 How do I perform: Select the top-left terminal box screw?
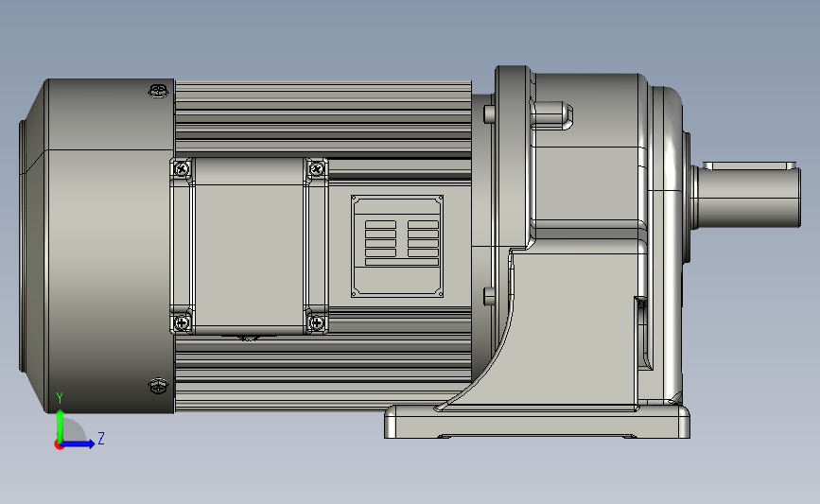pos(182,169)
